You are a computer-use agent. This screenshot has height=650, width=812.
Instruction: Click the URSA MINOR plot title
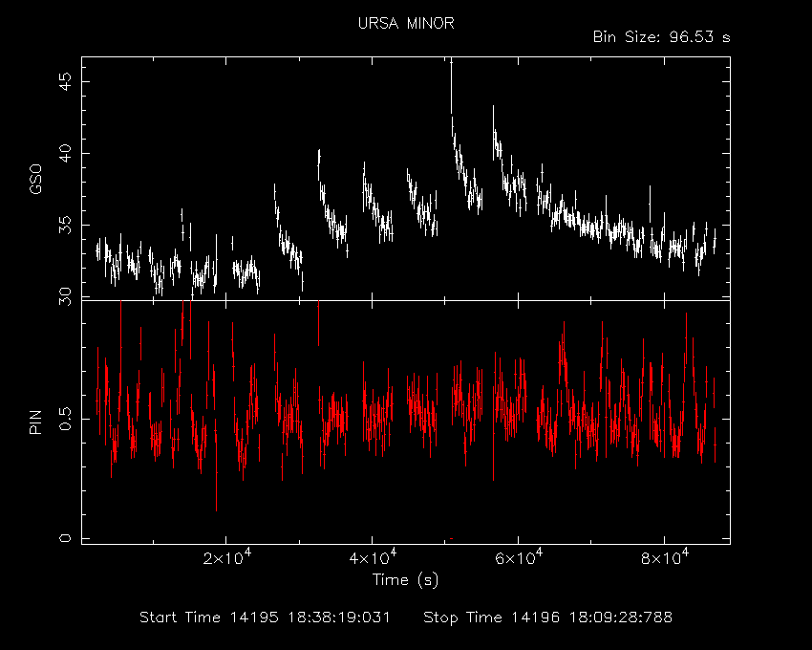406,23
